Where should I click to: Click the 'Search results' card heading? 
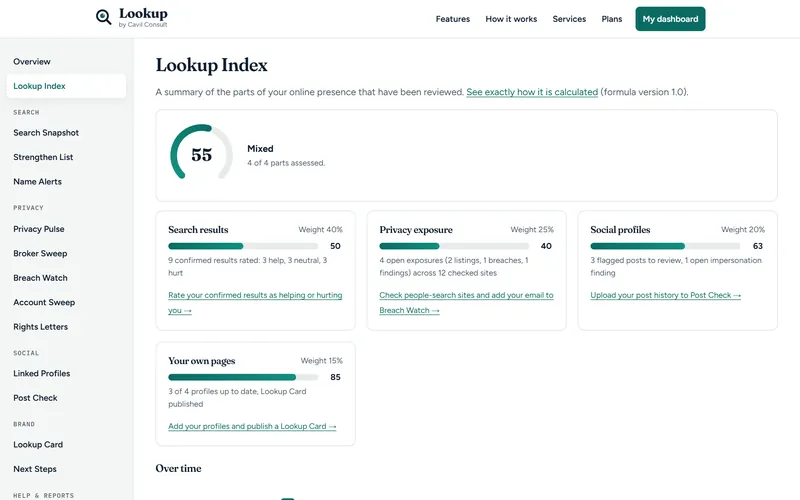(x=198, y=230)
